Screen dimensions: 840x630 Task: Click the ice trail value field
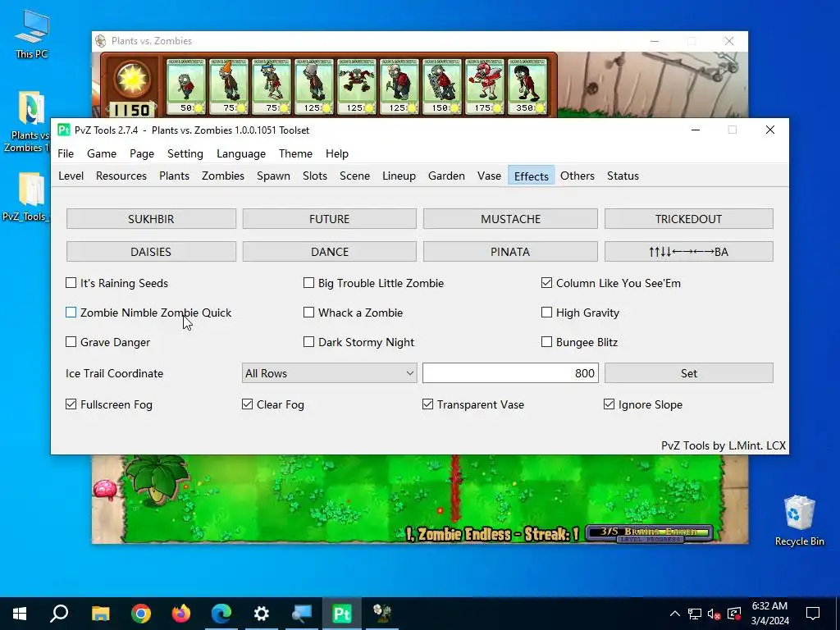click(x=510, y=373)
